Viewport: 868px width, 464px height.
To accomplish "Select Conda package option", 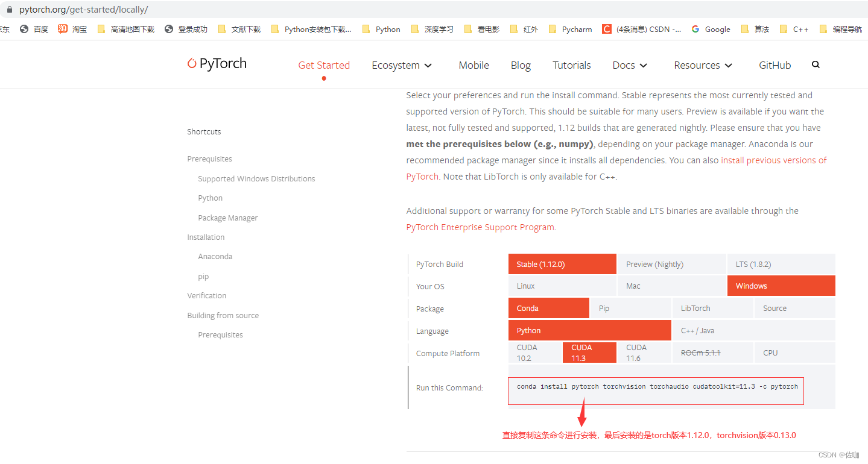I will coord(548,308).
